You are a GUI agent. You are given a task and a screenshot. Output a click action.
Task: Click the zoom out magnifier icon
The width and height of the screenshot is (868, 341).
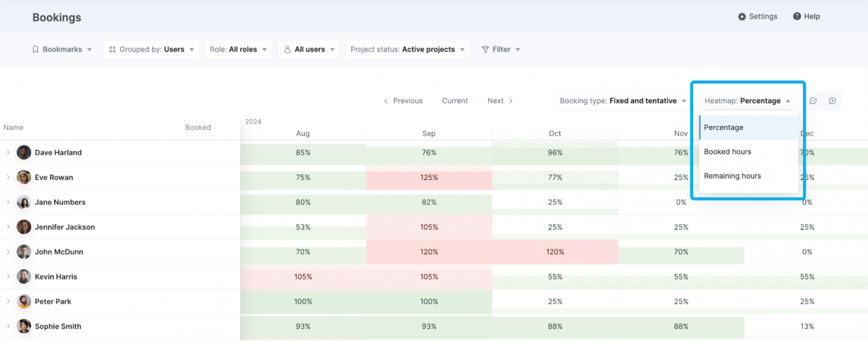(813, 101)
